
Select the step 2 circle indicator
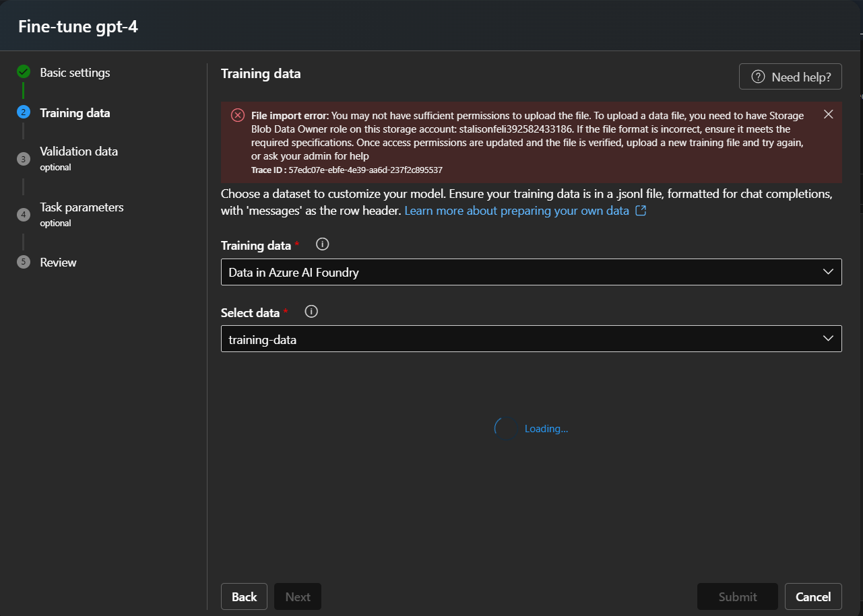[x=24, y=112]
